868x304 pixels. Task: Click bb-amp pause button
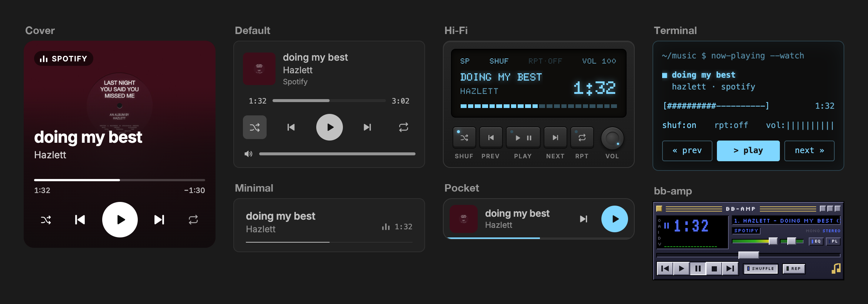click(698, 268)
